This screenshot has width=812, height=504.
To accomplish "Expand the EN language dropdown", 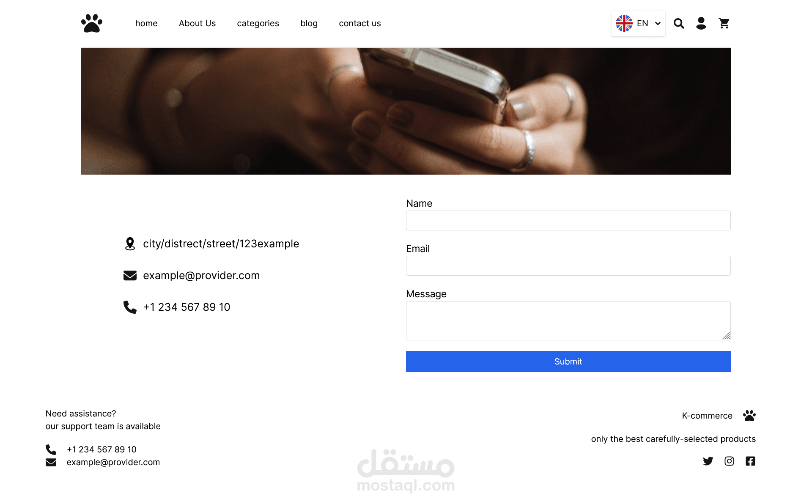I will [638, 23].
